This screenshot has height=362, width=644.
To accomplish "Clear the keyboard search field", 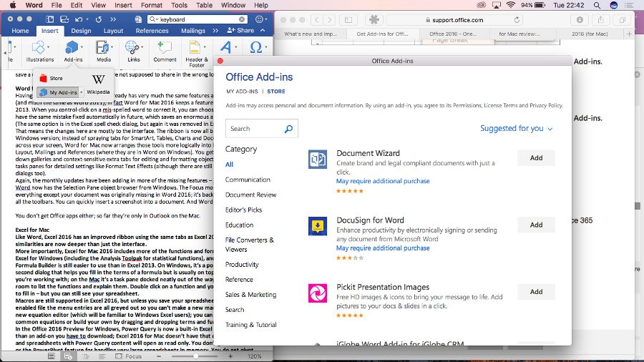I will click(242, 19).
